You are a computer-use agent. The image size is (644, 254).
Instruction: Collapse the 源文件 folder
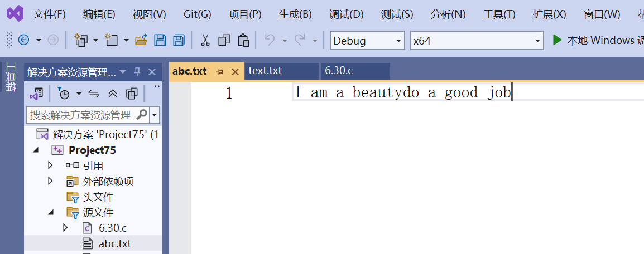pos(51,212)
